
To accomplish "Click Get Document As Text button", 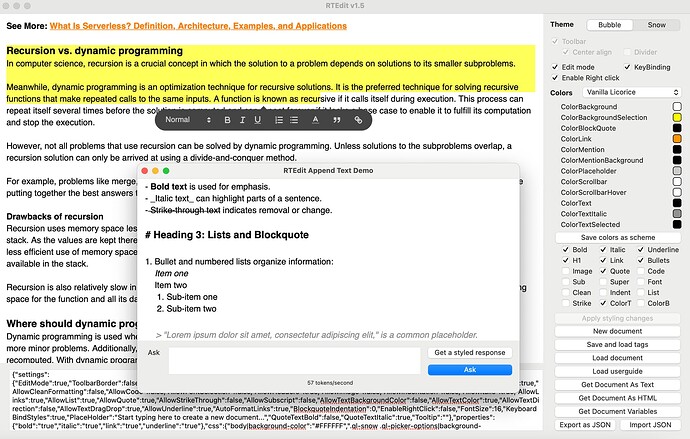I will click(x=617, y=384).
